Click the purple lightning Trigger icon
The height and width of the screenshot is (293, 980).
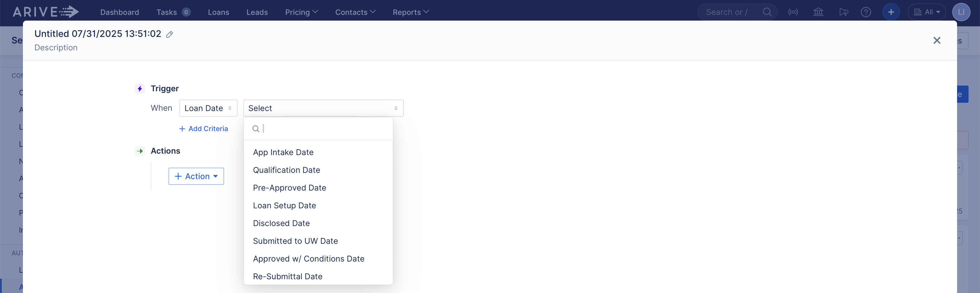pyautogui.click(x=140, y=88)
